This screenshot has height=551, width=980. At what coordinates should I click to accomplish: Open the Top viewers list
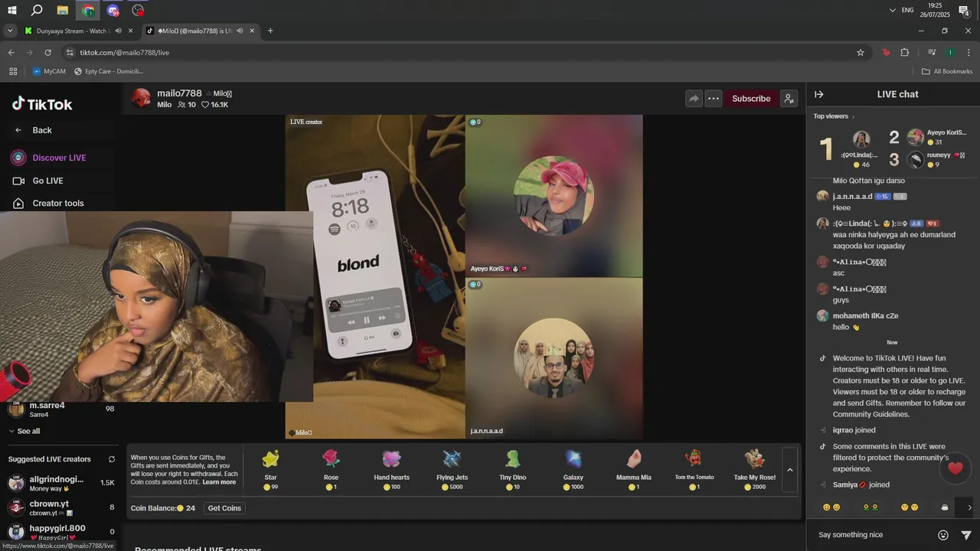click(x=834, y=116)
